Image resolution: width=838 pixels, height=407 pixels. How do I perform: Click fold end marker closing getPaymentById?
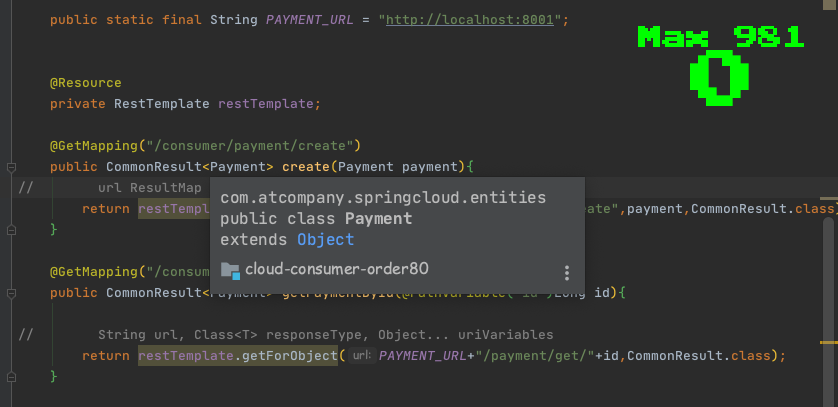(x=11, y=377)
